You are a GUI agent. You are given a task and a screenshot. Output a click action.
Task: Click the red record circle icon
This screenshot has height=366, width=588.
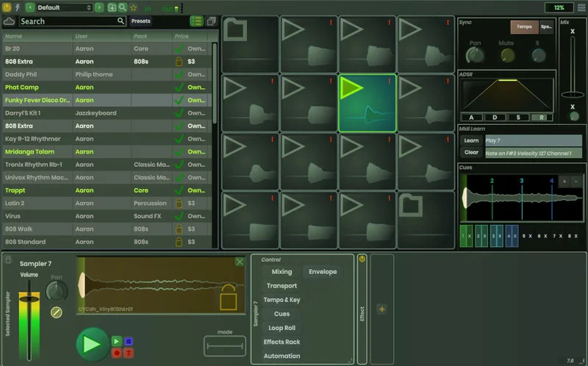pyautogui.click(x=117, y=353)
